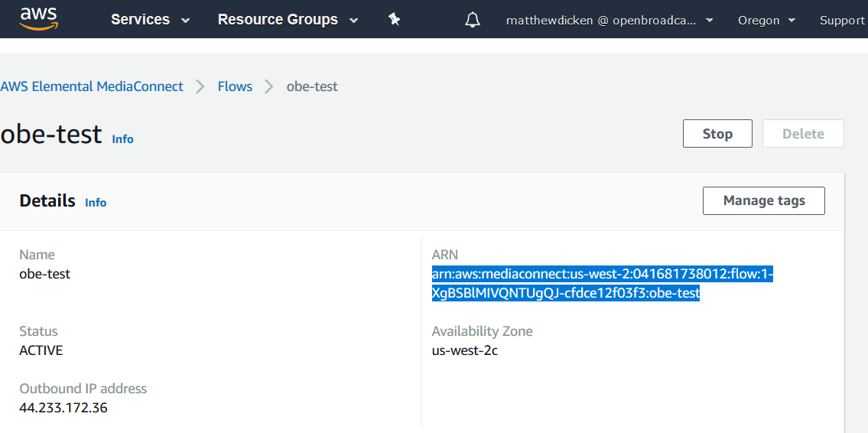The height and width of the screenshot is (433, 868).
Task: Open Info link next to Details heading
Action: pos(96,203)
